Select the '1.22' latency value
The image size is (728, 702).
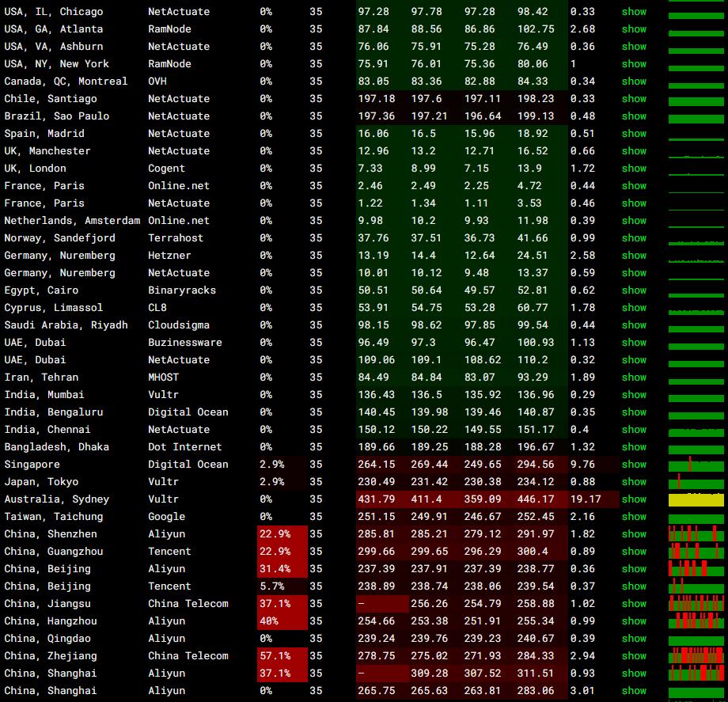click(370, 203)
